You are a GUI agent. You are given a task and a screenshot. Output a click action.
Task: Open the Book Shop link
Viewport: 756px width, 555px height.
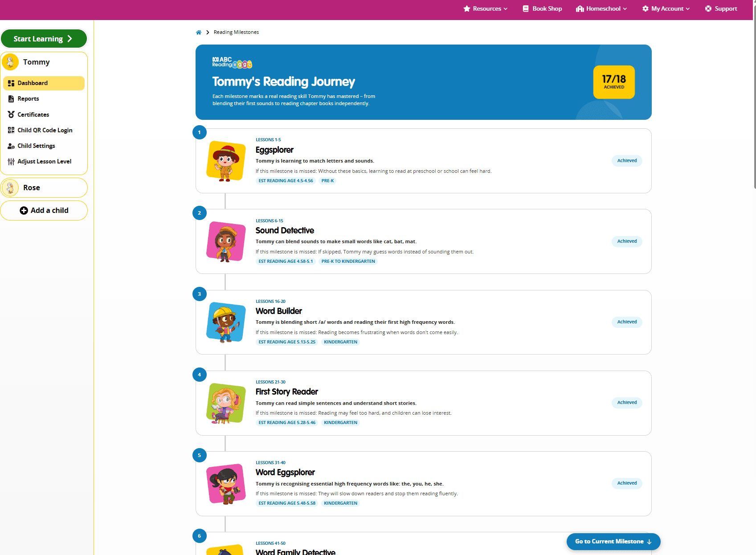542,8
